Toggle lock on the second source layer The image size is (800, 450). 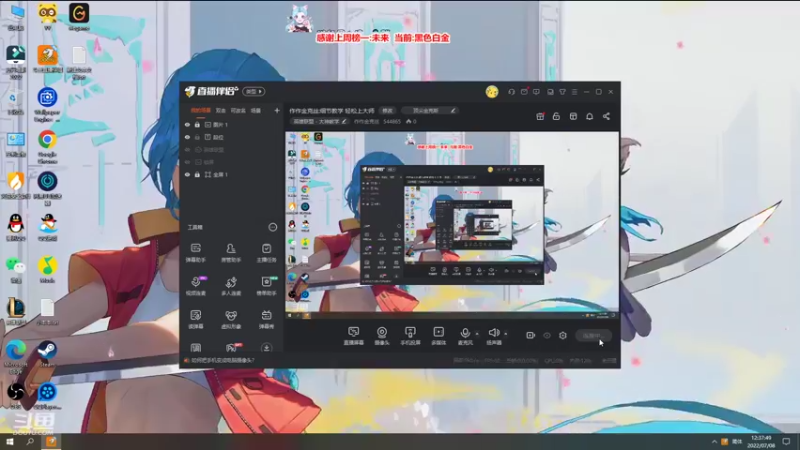coord(197,137)
